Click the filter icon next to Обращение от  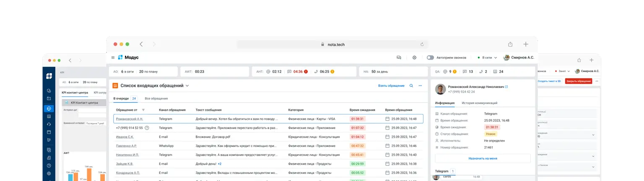pyautogui.click(x=143, y=110)
